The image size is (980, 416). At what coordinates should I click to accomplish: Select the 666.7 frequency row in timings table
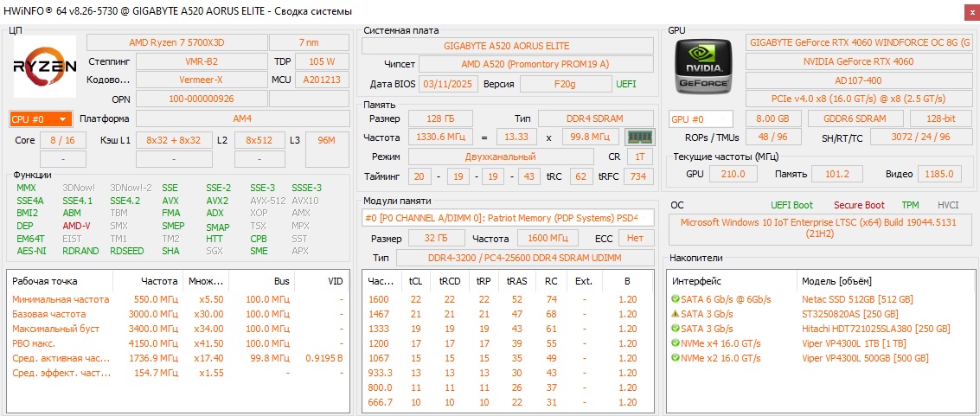pos(508,402)
